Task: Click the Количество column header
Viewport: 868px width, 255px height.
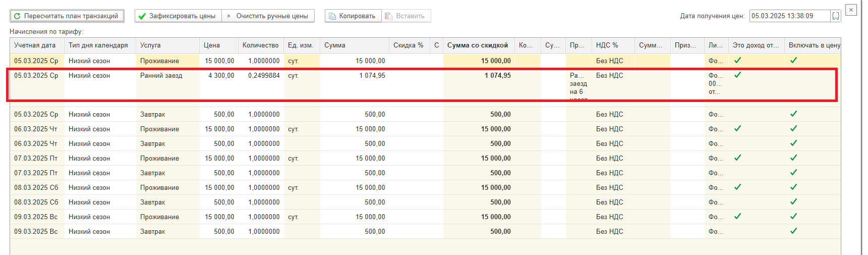Action: click(261, 45)
